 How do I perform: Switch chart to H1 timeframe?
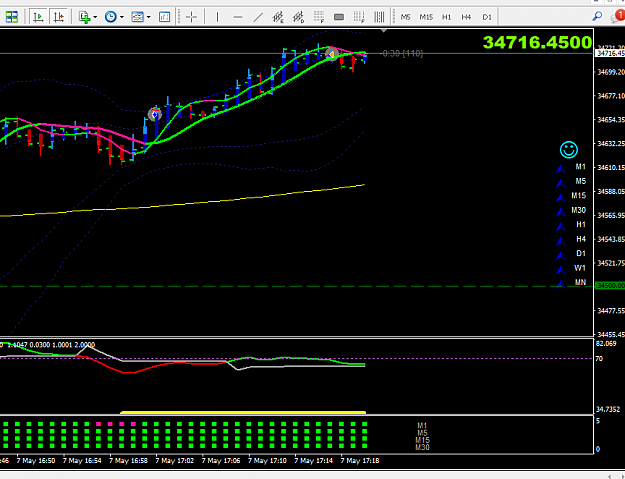[446, 17]
